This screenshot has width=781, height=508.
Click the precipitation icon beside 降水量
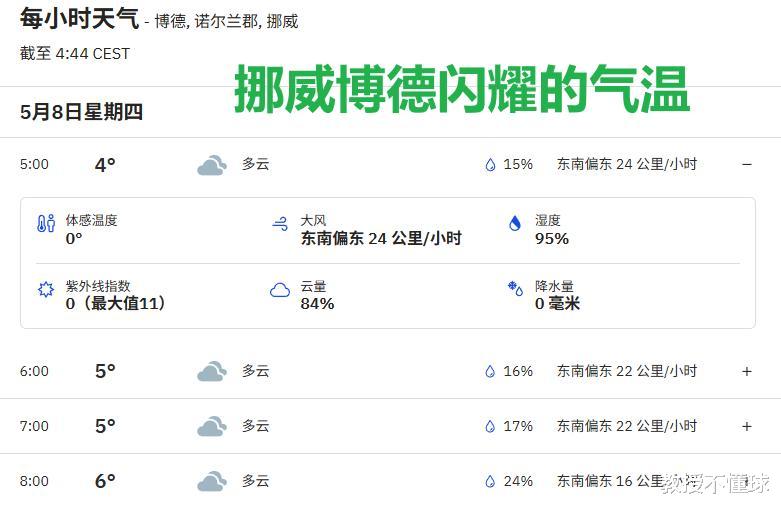coord(515,290)
